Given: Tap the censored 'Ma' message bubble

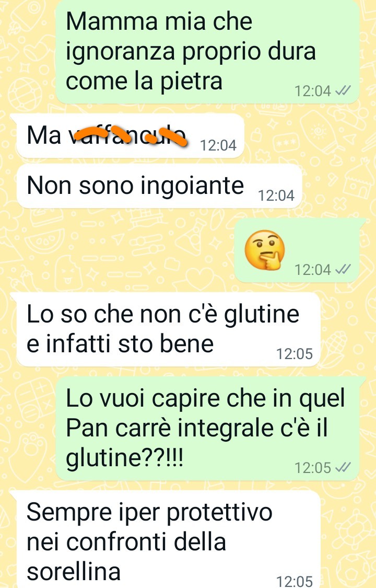Looking at the screenshot, I should coord(130,135).
